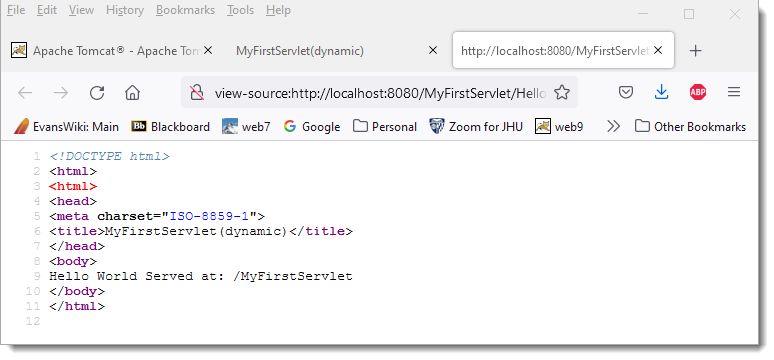The width and height of the screenshot is (774, 360).
Task: Go back with the back arrow
Action: (x=25, y=92)
